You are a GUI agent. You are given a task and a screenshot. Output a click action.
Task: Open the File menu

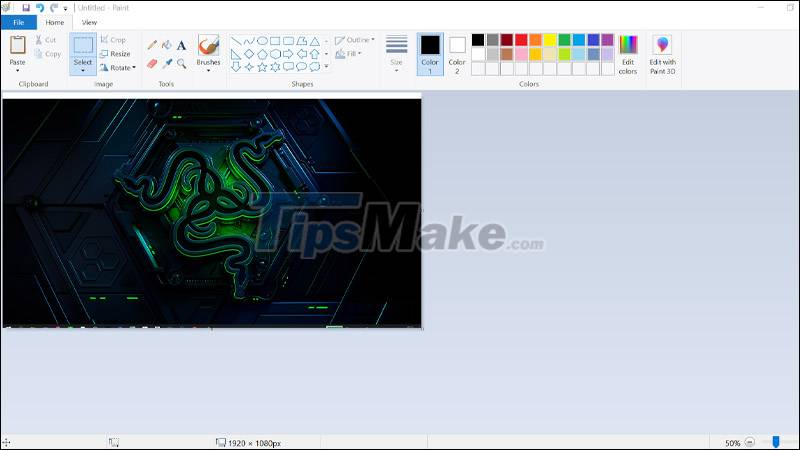point(18,22)
